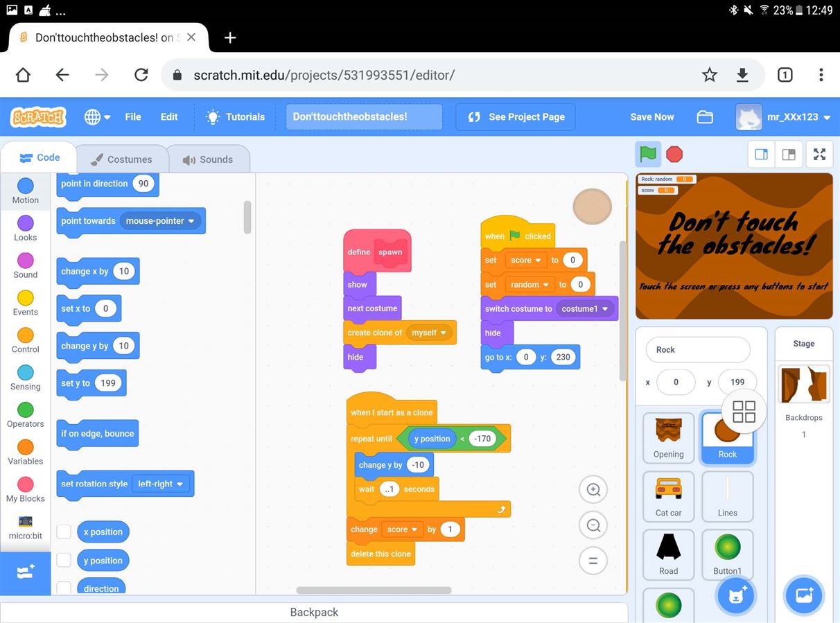Bookmark this page with the star icon
The height and width of the screenshot is (623, 840).
click(709, 75)
